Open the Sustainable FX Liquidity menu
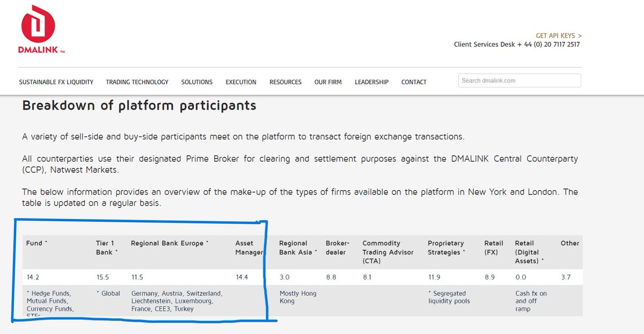 56,82
